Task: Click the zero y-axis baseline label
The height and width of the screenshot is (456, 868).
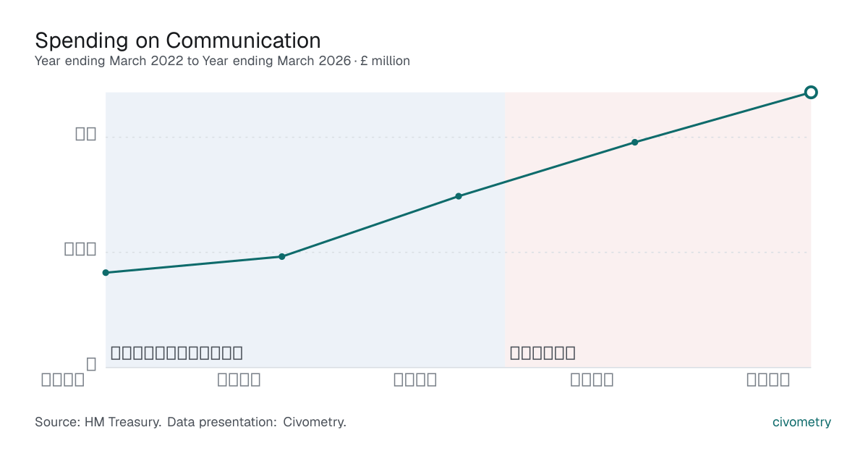Action: 91,364
